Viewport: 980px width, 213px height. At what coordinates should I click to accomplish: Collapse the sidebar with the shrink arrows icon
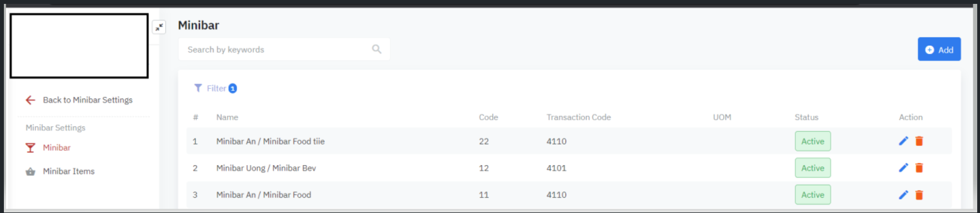coord(159,27)
